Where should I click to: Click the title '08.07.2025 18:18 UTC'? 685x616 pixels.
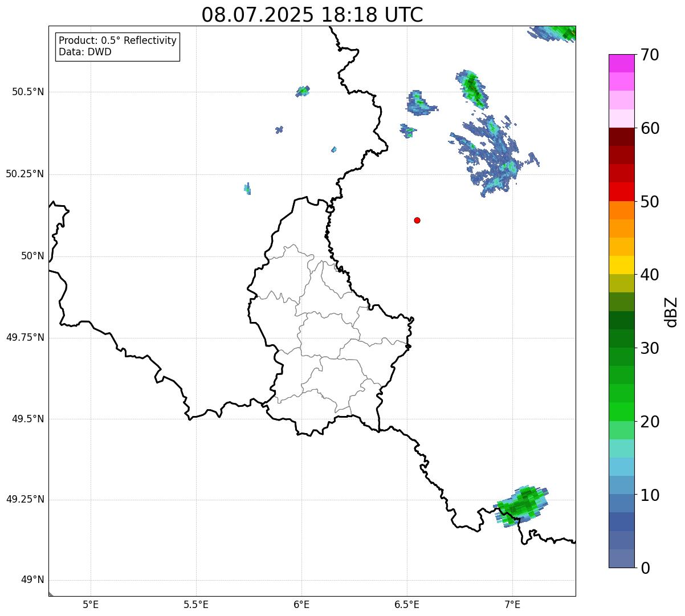[312, 14]
